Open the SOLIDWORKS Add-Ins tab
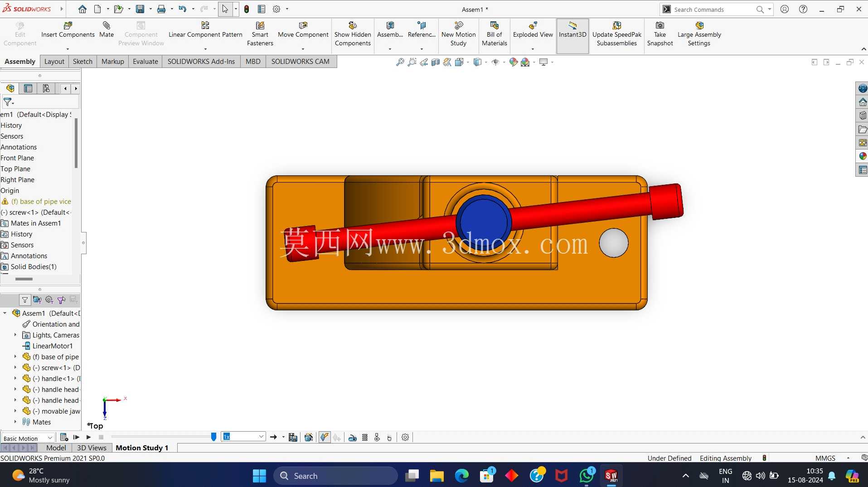Viewport: 868px width, 487px height. [x=201, y=62]
